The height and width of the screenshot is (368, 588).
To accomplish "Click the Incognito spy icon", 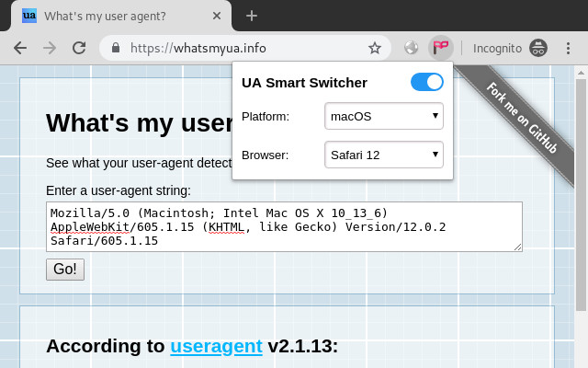I will (538, 48).
